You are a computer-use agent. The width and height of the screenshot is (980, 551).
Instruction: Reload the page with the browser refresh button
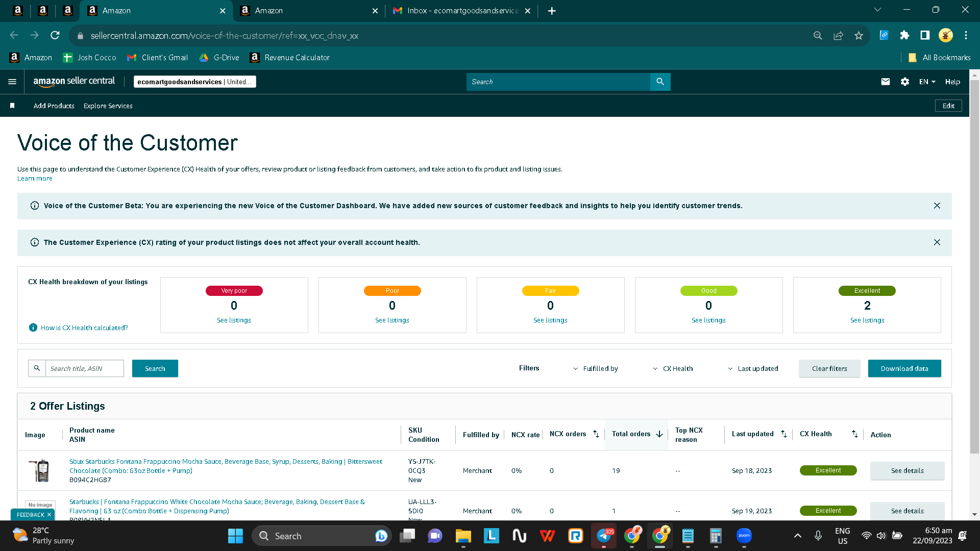coord(55,35)
